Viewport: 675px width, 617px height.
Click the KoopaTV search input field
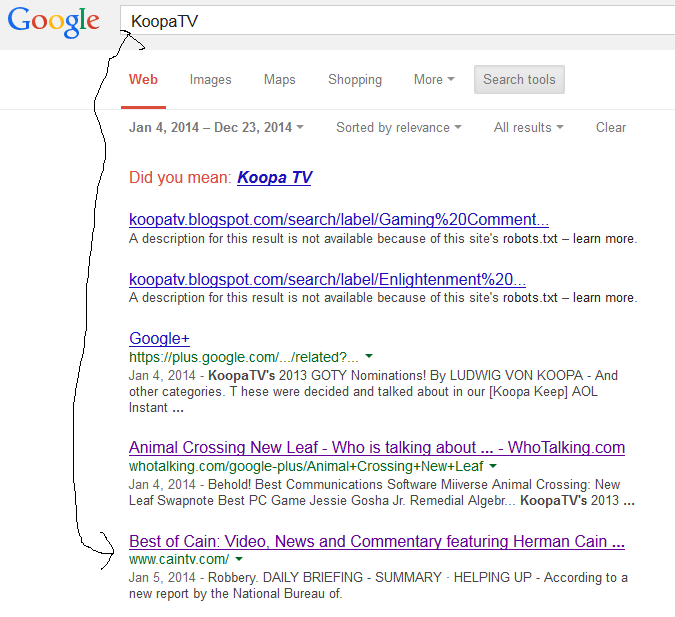pyautogui.click(x=397, y=20)
